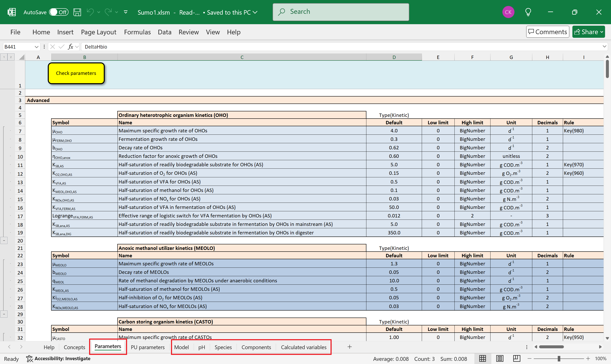Open the Insert ribbon tab
This screenshot has height=364, width=611.
(x=65, y=32)
